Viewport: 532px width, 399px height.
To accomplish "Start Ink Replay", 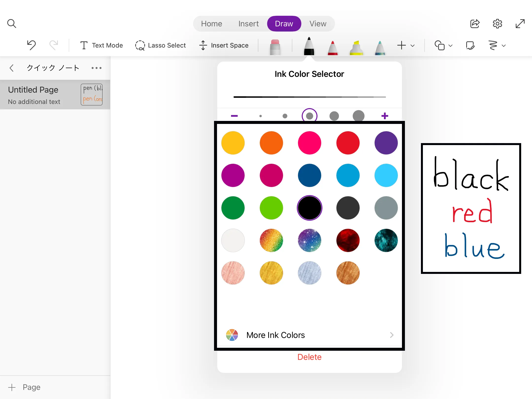I will 494,45.
